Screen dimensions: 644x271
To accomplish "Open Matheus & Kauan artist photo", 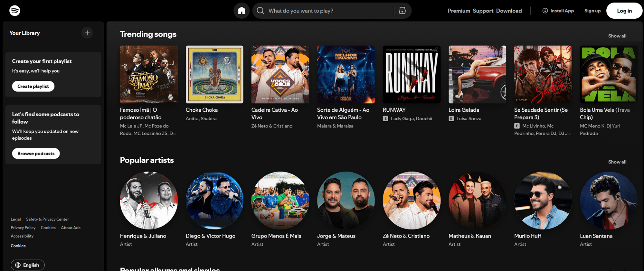I will [477, 200].
